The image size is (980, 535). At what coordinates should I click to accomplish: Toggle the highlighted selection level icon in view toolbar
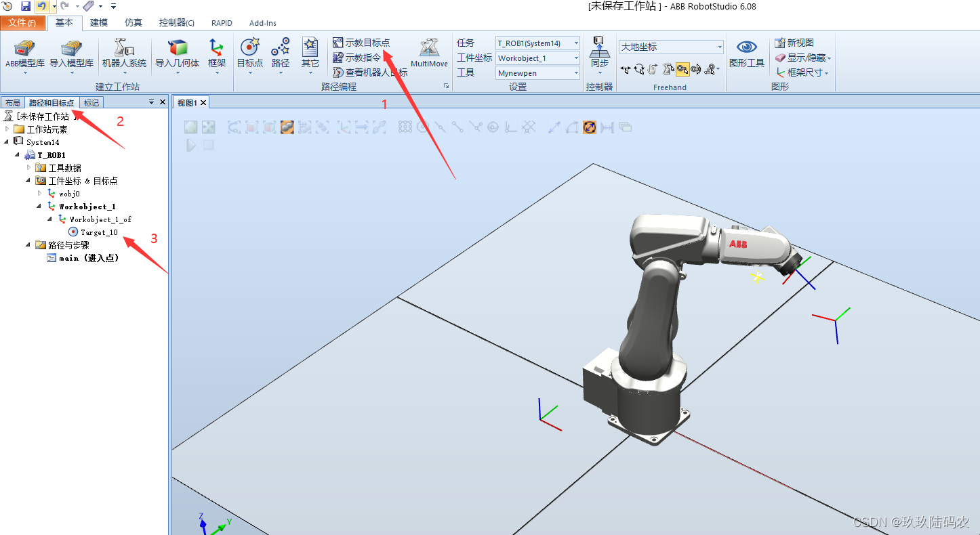coord(287,127)
